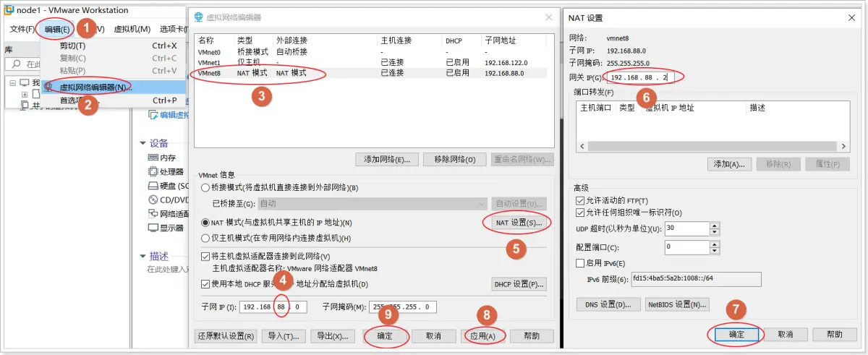Open NetBIOS 设置(N) button

(x=677, y=304)
